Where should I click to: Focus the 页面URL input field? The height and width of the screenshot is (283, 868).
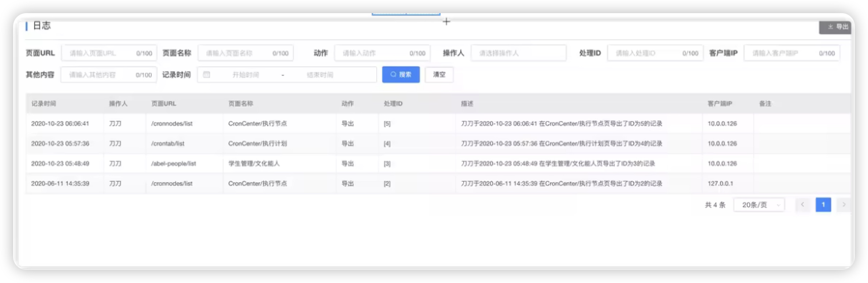tap(109, 53)
